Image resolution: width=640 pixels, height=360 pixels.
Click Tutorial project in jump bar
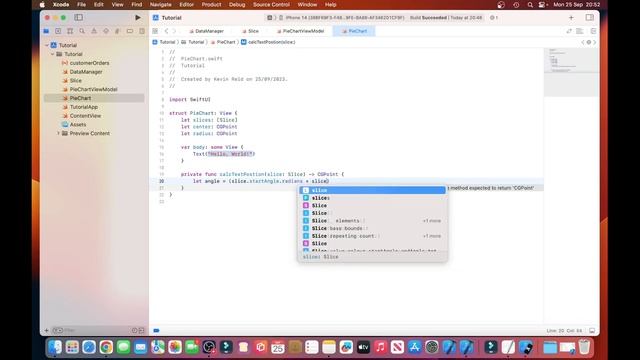[164, 42]
